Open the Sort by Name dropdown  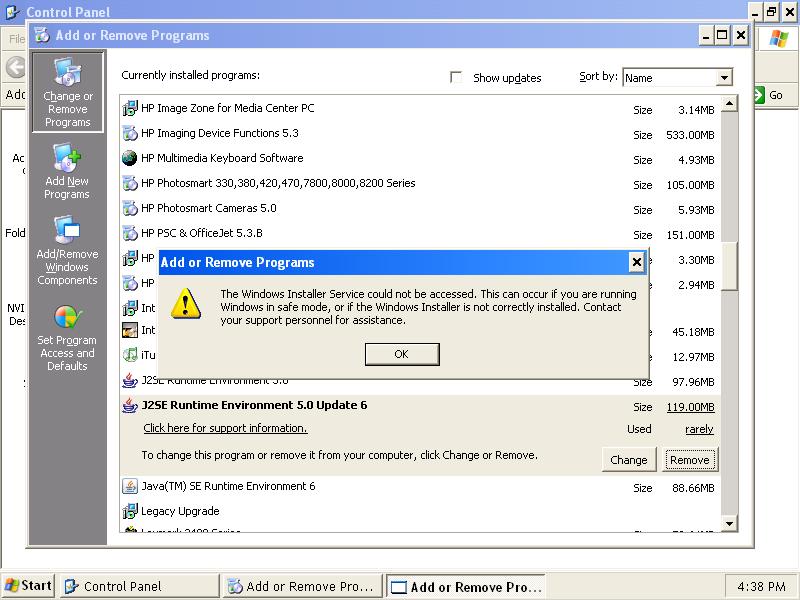(723, 78)
